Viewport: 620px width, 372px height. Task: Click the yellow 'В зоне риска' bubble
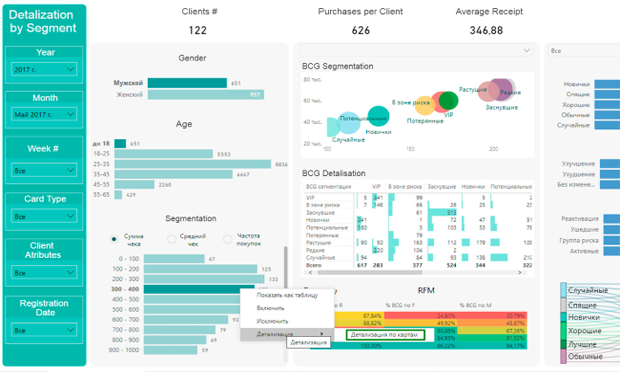(x=425, y=106)
